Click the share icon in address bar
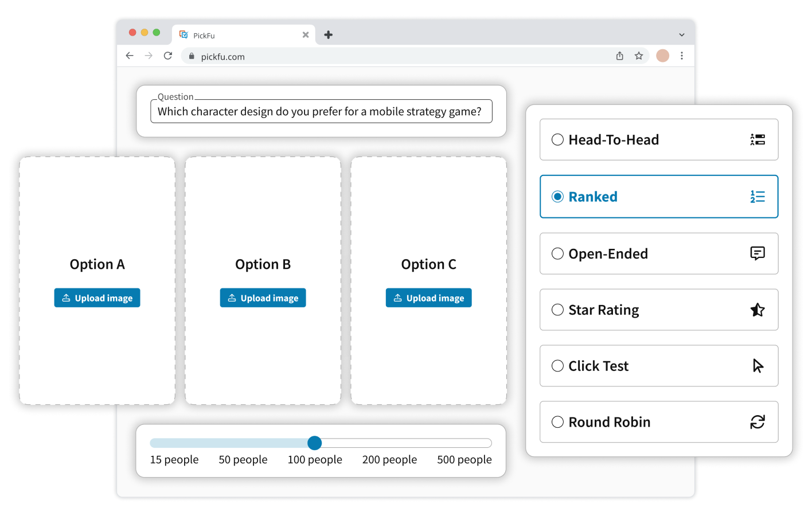 [x=620, y=56]
